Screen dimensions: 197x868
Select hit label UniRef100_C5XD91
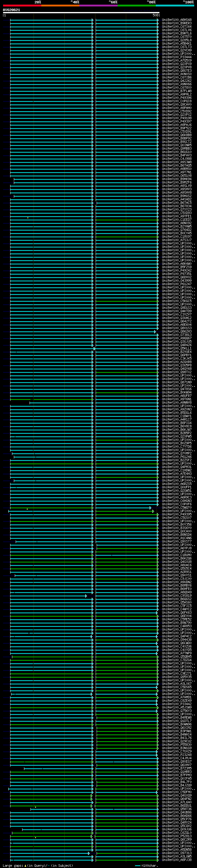point(177,131)
